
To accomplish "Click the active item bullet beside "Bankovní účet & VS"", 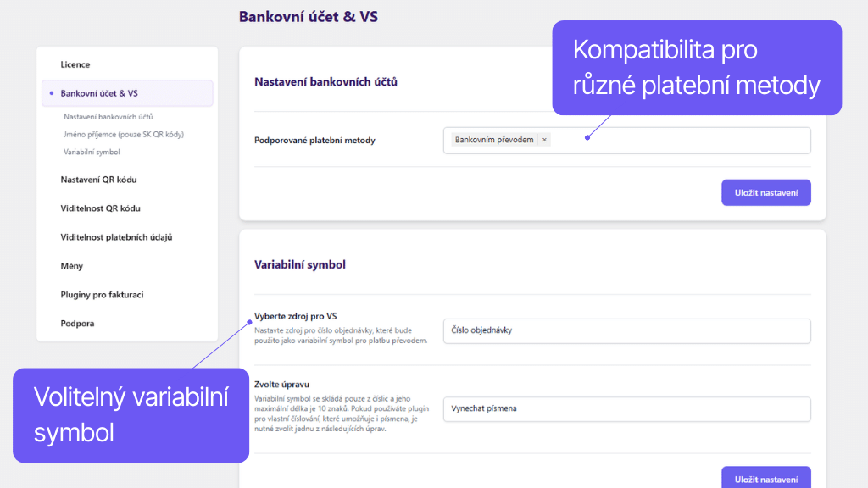I will [53, 93].
